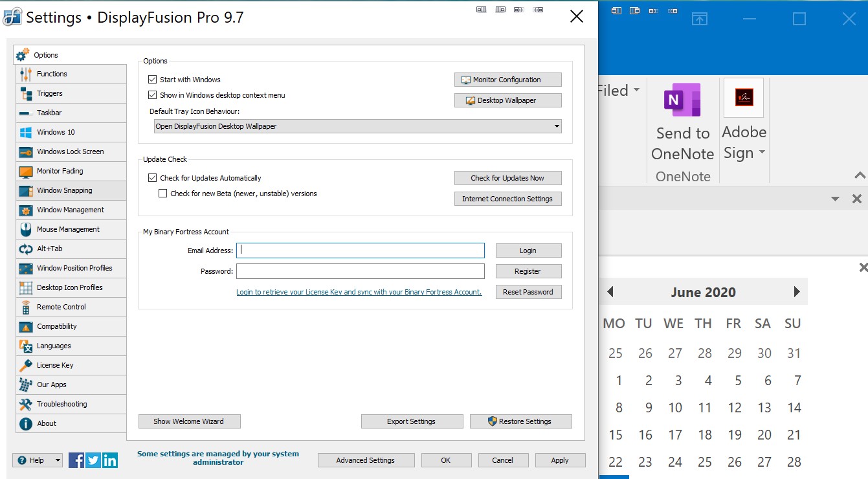Click the Send to OneNote icon

point(682,101)
